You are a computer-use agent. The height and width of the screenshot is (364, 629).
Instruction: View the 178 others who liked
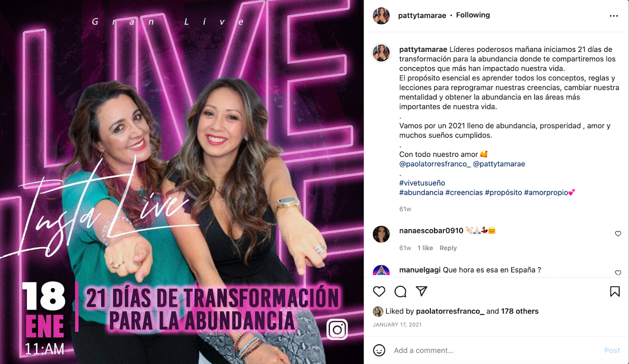point(520,311)
